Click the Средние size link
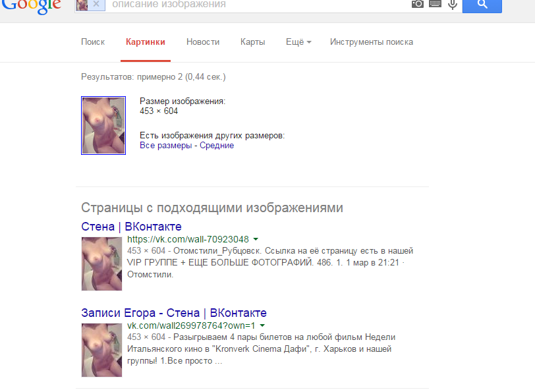Screen dimensions: 535x392 pos(217,146)
